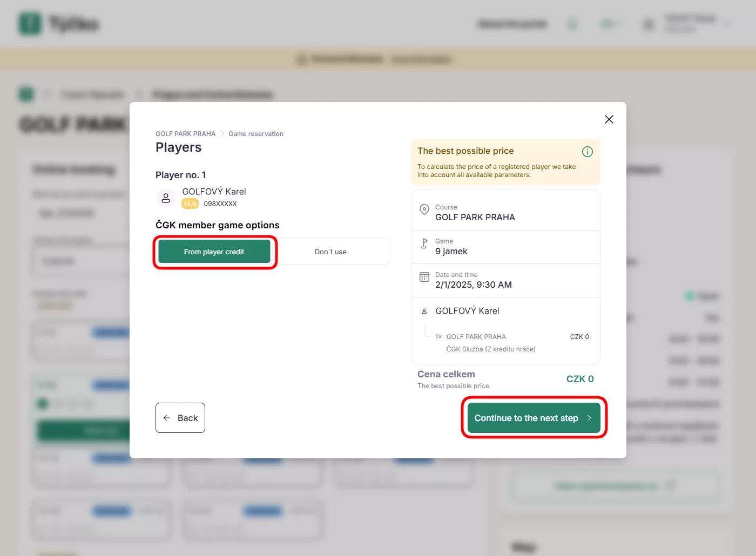Continue to the next step
Image resolution: width=756 pixels, height=556 pixels.
click(534, 418)
